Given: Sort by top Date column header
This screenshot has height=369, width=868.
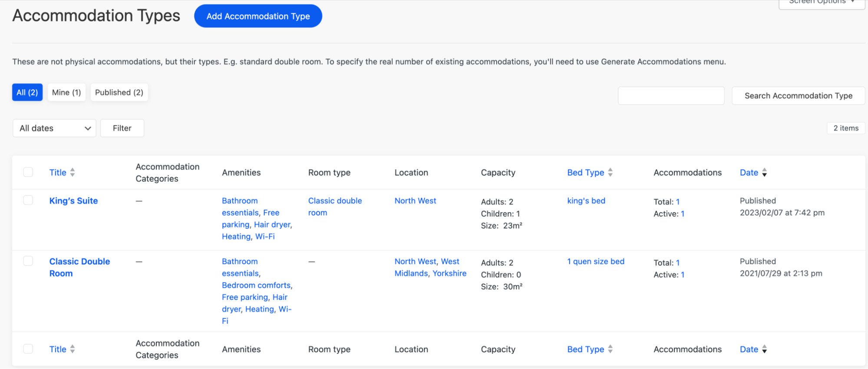Looking at the screenshot, I should pos(749,172).
